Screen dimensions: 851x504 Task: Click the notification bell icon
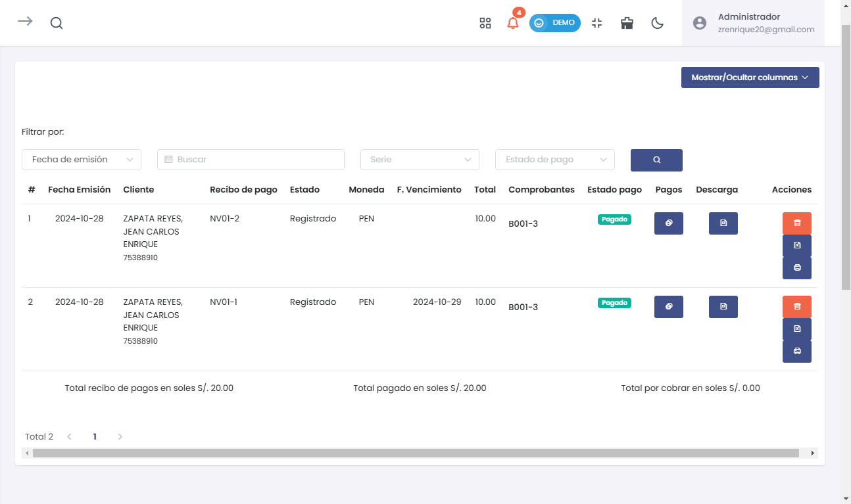click(x=513, y=23)
